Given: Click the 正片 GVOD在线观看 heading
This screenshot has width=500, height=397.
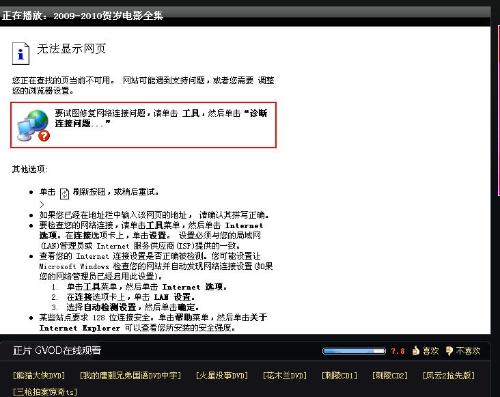Looking at the screenshot, I should 57,350.
